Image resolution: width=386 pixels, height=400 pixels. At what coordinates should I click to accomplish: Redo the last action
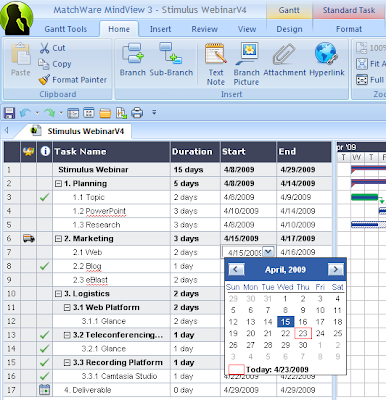[x=49, y=113]
